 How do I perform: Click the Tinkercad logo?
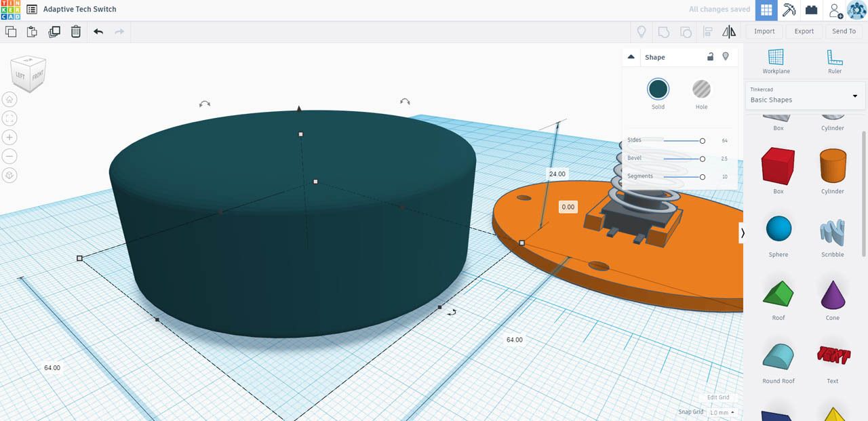point(9,9)
